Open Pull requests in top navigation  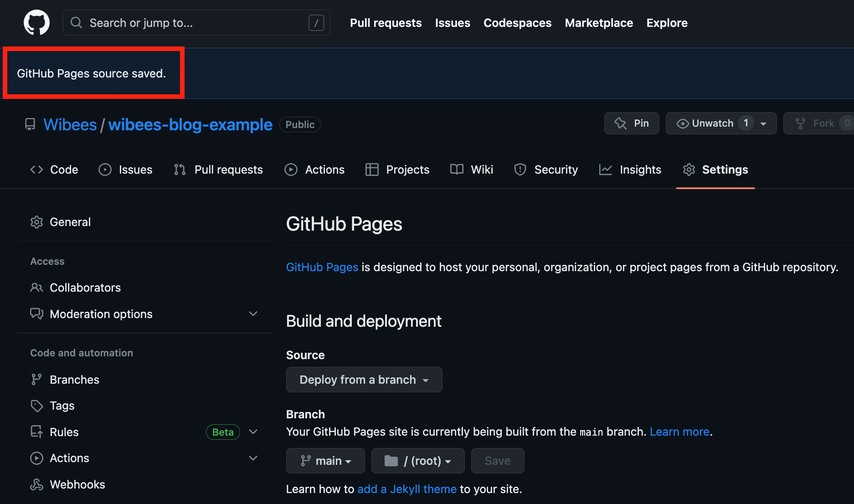click(x=386, y=23)
